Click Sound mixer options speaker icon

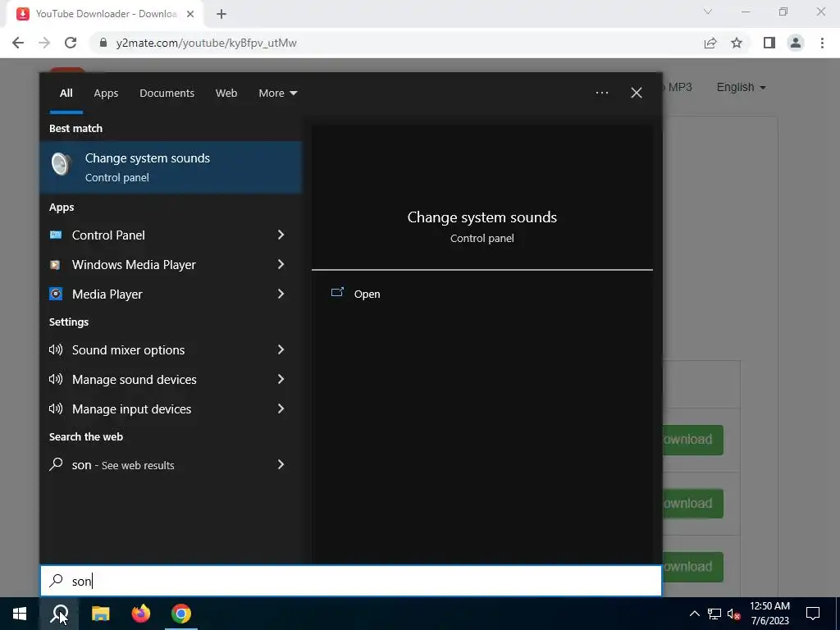[56, 349]
